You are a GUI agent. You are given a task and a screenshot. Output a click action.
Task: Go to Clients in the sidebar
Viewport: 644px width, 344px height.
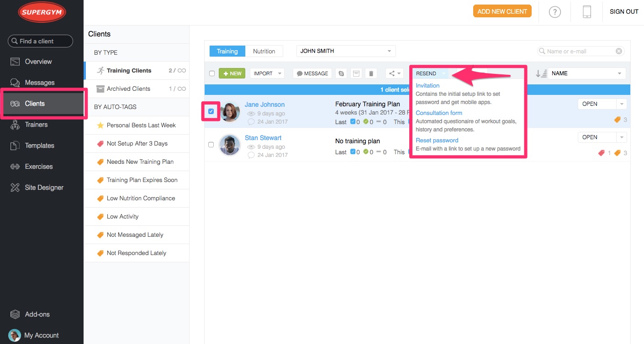point(42,104)
